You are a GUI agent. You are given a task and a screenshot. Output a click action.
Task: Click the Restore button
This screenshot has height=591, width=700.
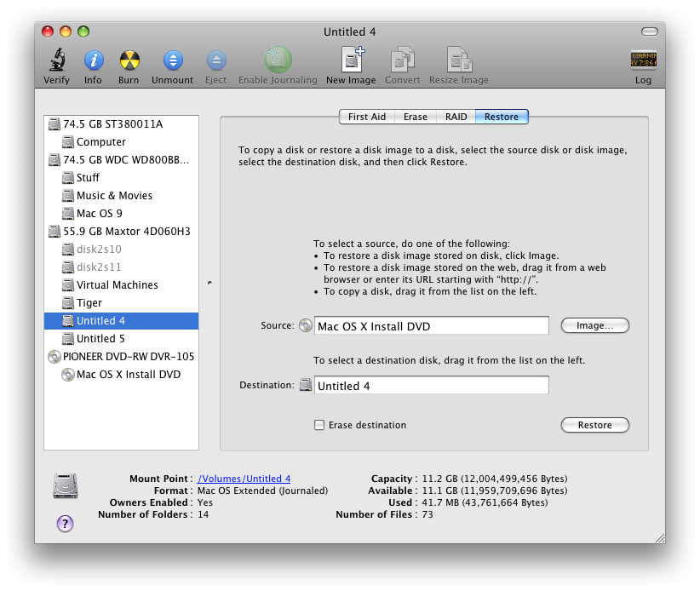click(x=595, y=425)
